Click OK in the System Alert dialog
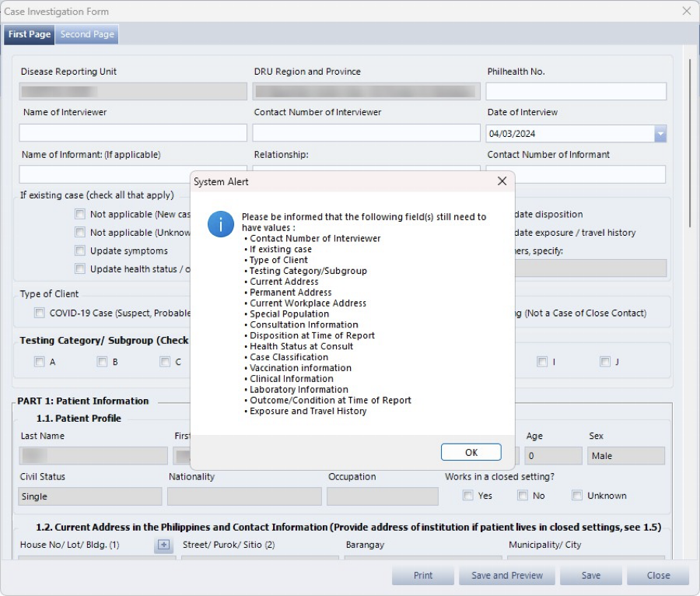Screen dimensions: 700x596 471,452
